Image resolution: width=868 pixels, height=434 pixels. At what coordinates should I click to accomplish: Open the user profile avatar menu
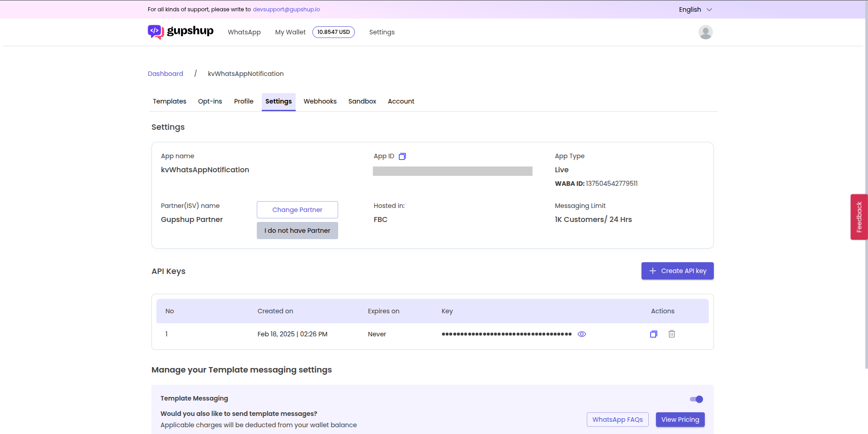705,32
